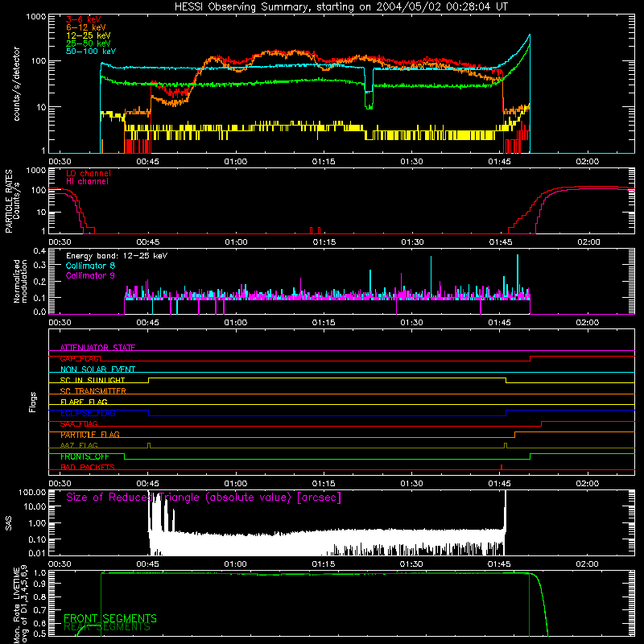Screen dimensions: 644x644
Task: Click the Flags panel axis label
Action: (32, 402)
